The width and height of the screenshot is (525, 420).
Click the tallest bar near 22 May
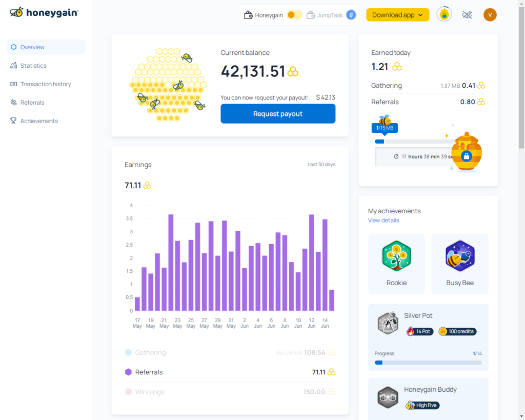(171, 263)
